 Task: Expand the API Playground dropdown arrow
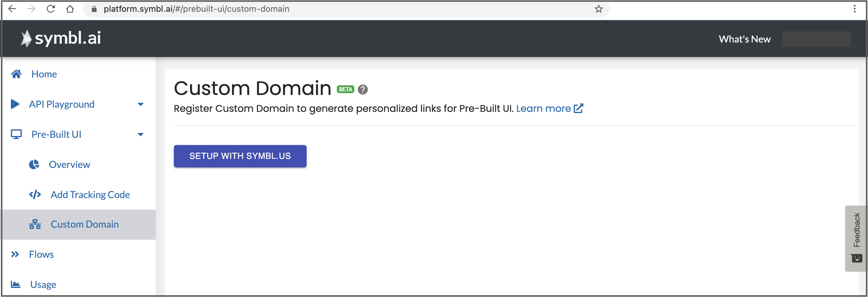[141, 104]
